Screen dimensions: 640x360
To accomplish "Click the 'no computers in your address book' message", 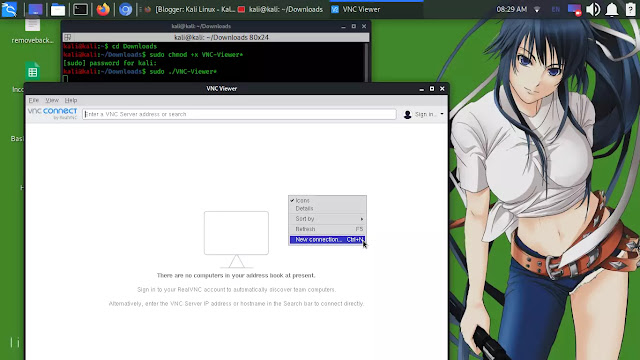I will (x=236, y=276).
